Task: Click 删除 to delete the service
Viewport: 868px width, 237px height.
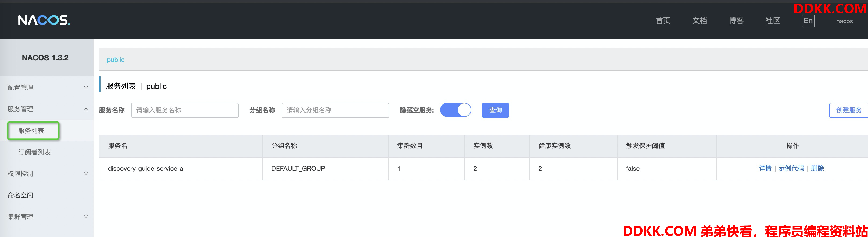Action: [x=817, y=169]
